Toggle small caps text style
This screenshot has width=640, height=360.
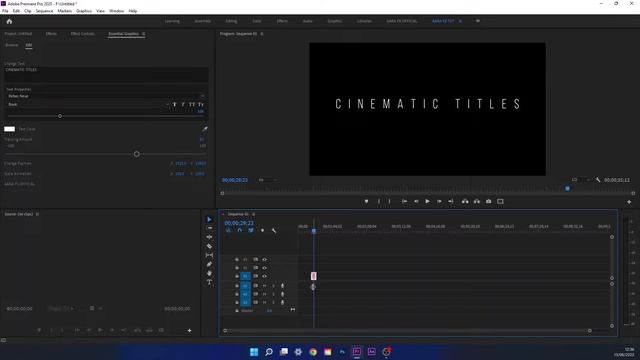201,104
